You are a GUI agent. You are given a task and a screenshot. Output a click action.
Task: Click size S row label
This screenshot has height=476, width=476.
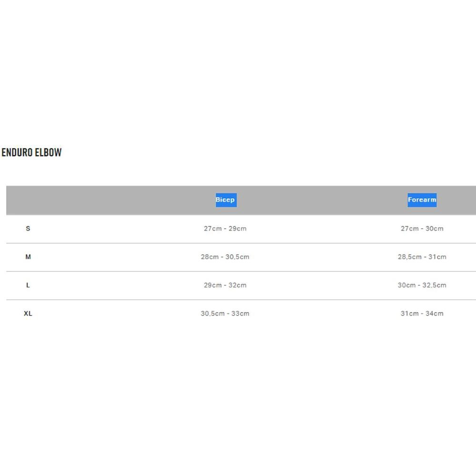click(28, 228)
